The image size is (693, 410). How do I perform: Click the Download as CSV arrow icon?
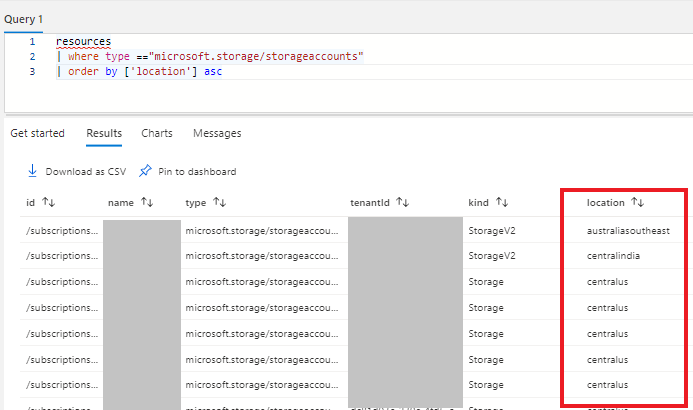point(32,171)
